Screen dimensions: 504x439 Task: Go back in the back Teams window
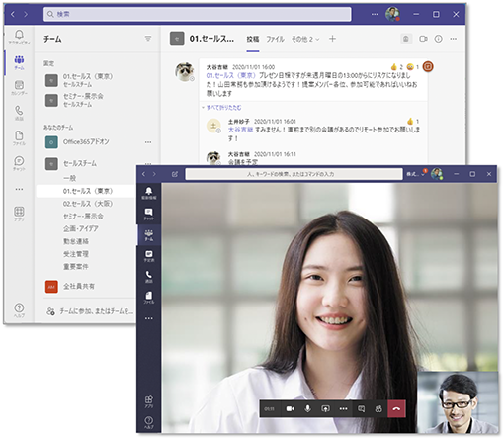click(x=13, y=14)
